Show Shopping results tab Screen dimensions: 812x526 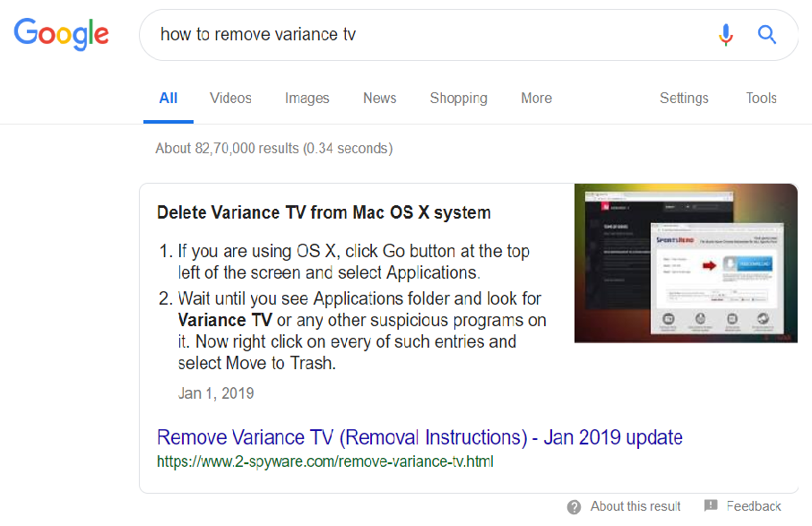pos(458,99)
